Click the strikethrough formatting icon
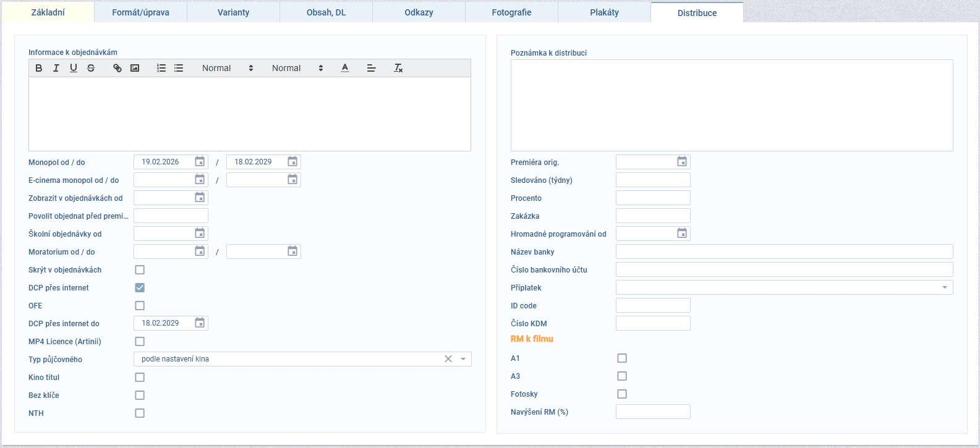The height and width of the screenshot is (448, 980). coord(91,68)
